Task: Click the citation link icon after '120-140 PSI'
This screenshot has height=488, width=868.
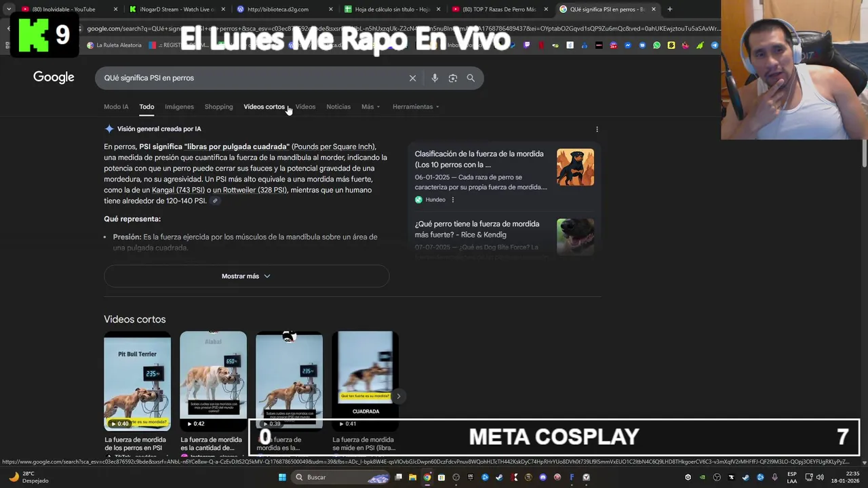Action: point(215,201)
